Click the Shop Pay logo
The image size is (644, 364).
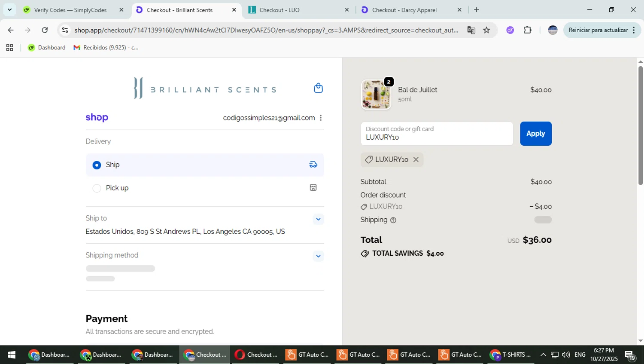[97, 118]
